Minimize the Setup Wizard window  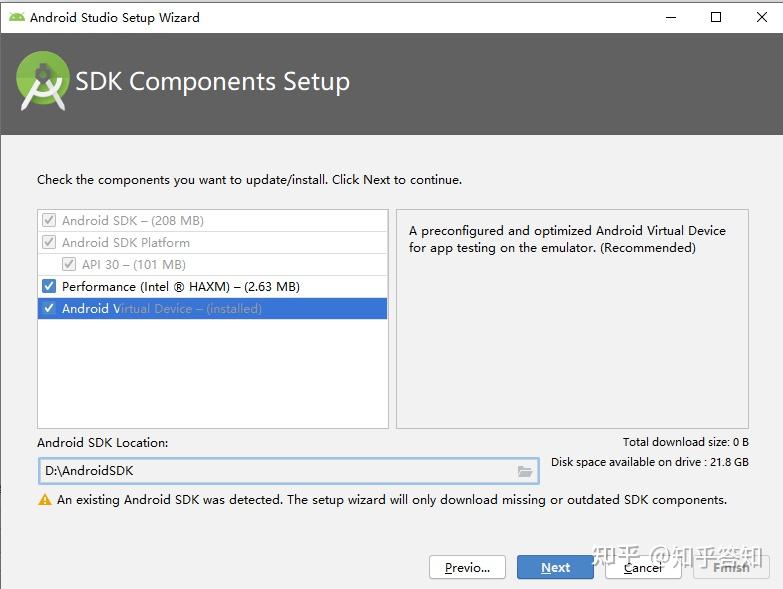pyautogui.click(x=671, y=17)
